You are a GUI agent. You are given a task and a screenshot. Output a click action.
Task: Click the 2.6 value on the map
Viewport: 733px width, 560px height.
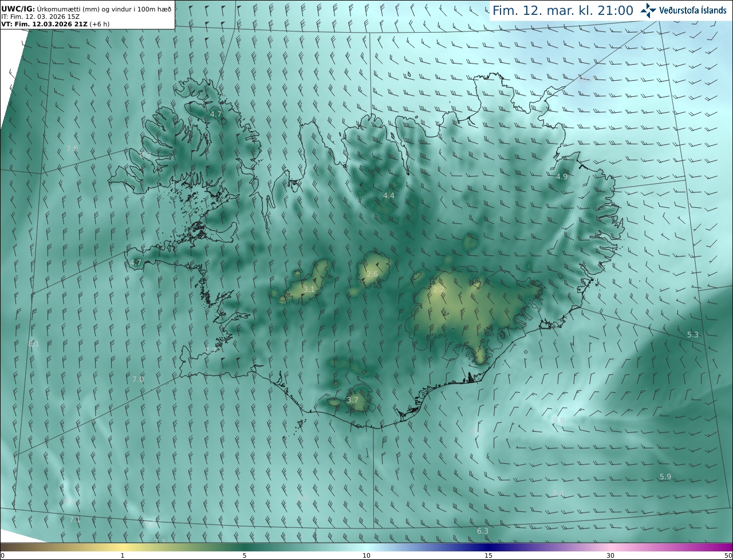point(372,274)
